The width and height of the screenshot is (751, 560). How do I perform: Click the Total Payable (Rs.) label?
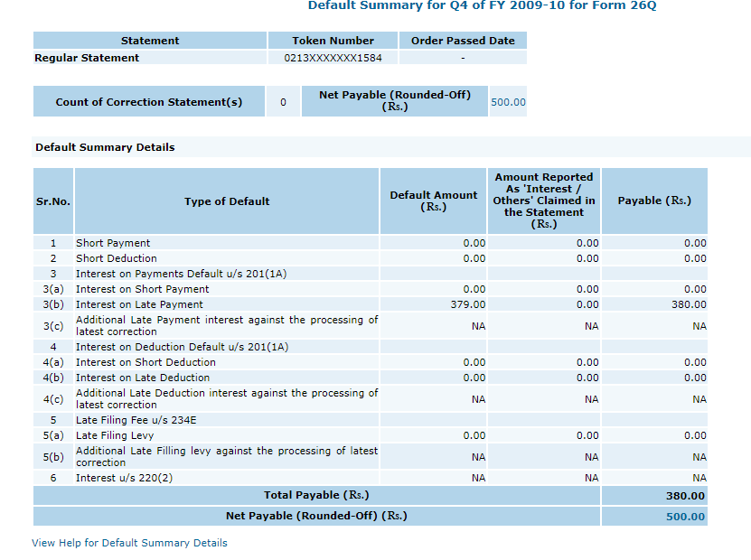[316, 495]
